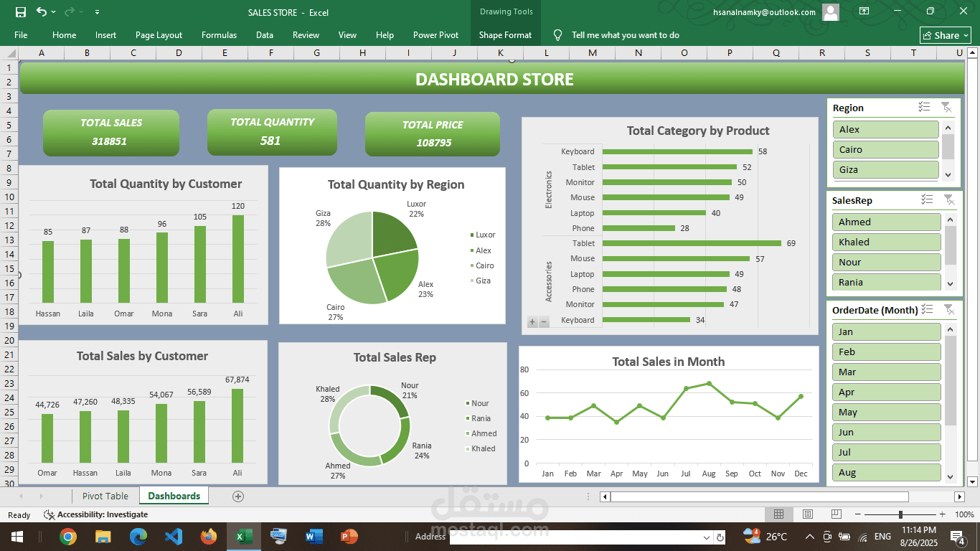Clear the filter on the Region slicer

946,108
